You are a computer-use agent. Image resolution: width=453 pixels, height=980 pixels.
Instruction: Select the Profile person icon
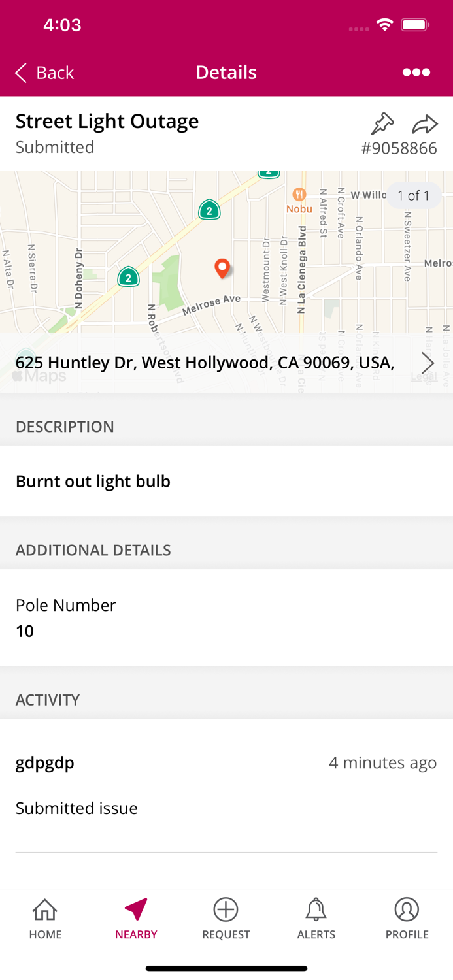tap(407, 909)
